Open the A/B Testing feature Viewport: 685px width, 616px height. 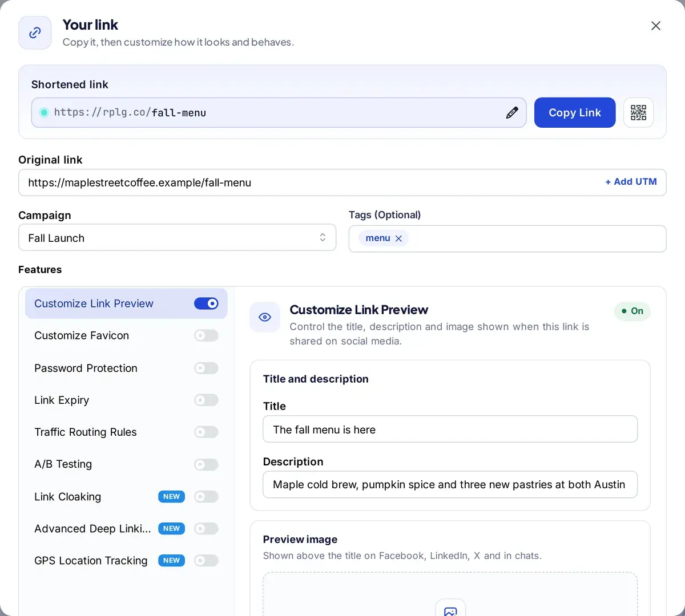click(x=126, y=464)
